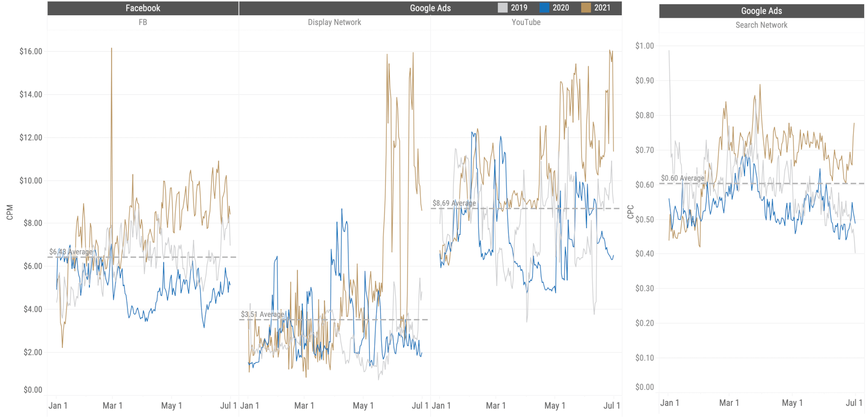Click Jan 1 on the FB chart axis
868x417 pixels.
click(58, 406)
